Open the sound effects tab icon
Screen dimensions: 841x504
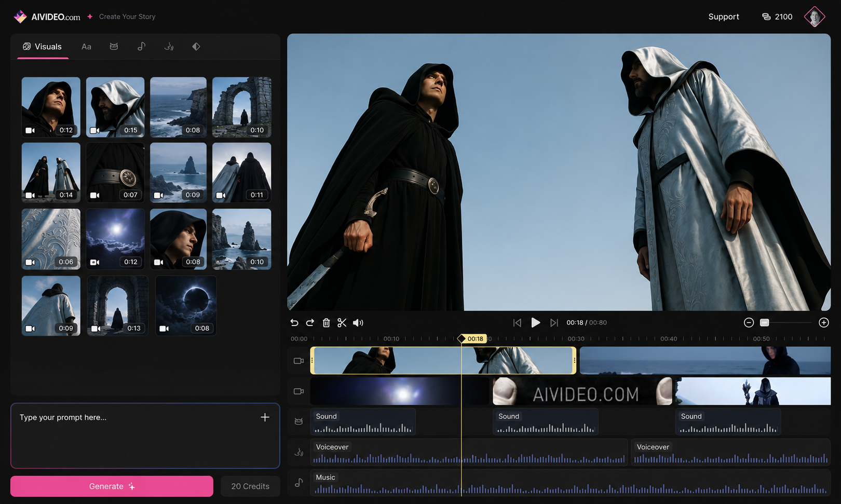click(114, 47)
